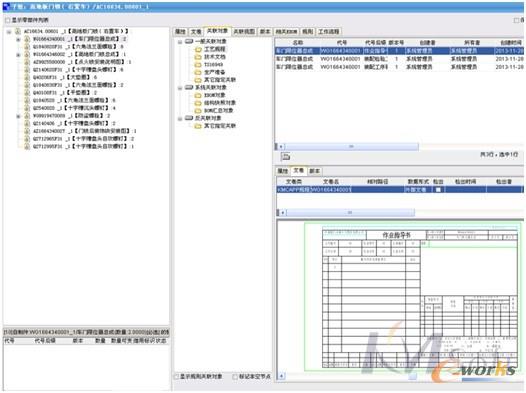Click the 作业指导书 document preview

413,297
